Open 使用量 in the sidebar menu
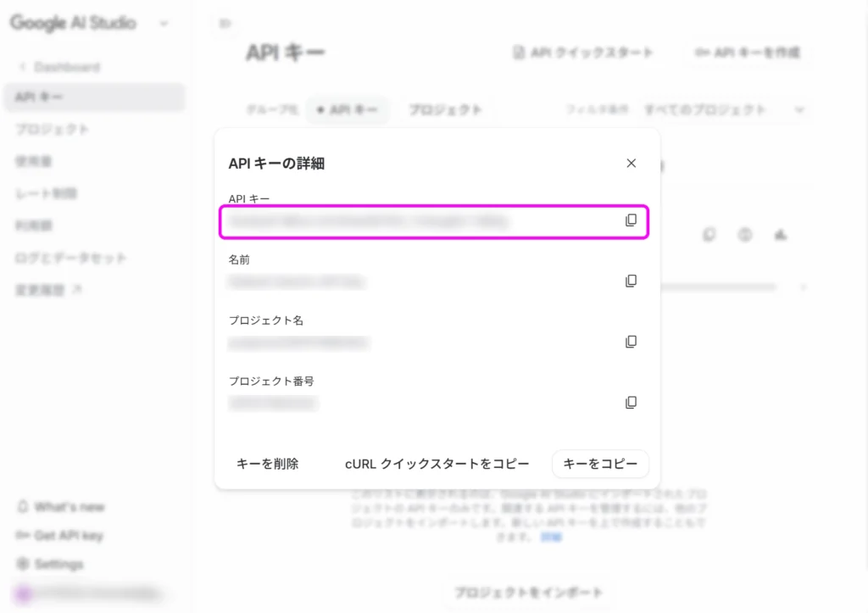Screen dimensions: 868x613 point(33,161)
